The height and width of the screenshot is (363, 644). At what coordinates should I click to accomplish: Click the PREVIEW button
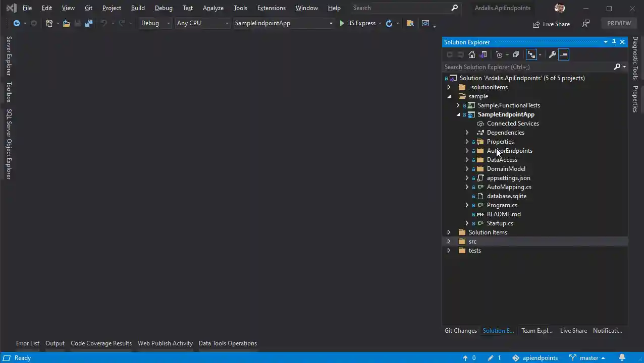tap(619, 23)
